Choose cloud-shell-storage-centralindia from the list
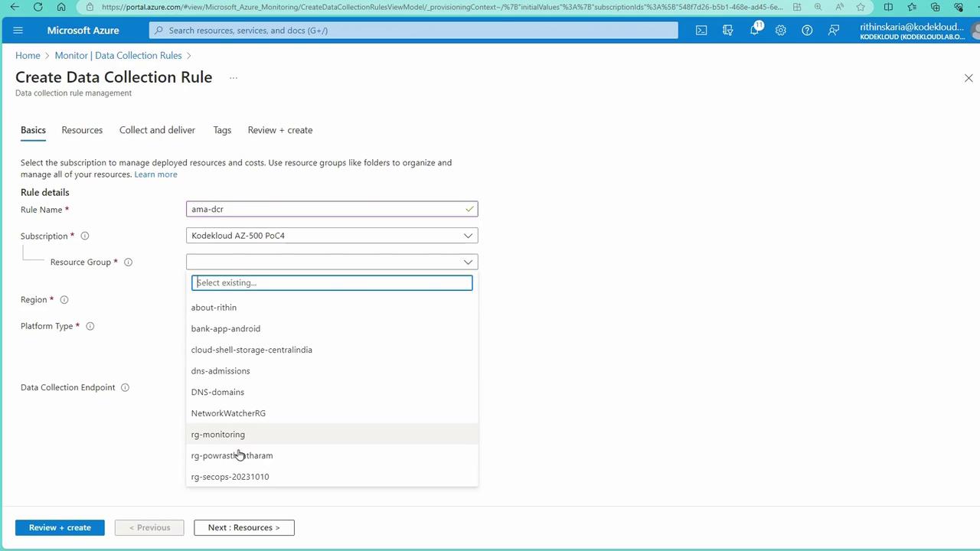This screenshot has height=551, width=980. [332, 350]
